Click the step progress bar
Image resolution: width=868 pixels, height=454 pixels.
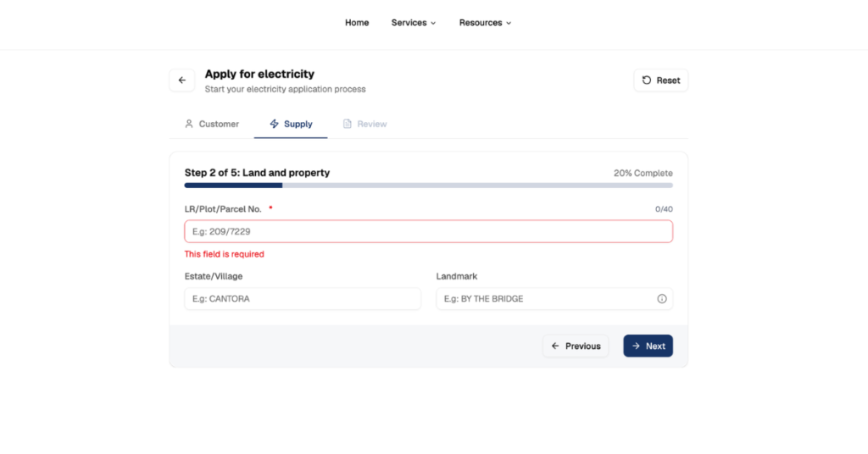point(428,185)
